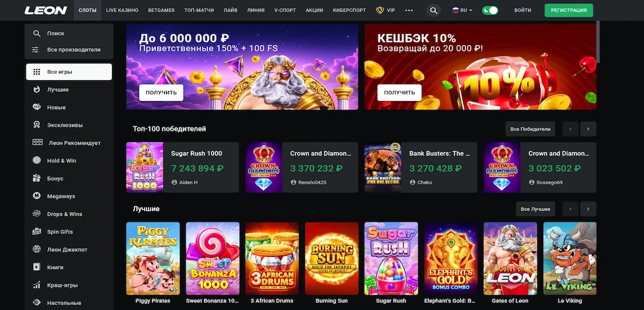Switch to the LIVE КАЗИНО tab
This screenshot has width=644, height=310.
click(x=122, y=10)
